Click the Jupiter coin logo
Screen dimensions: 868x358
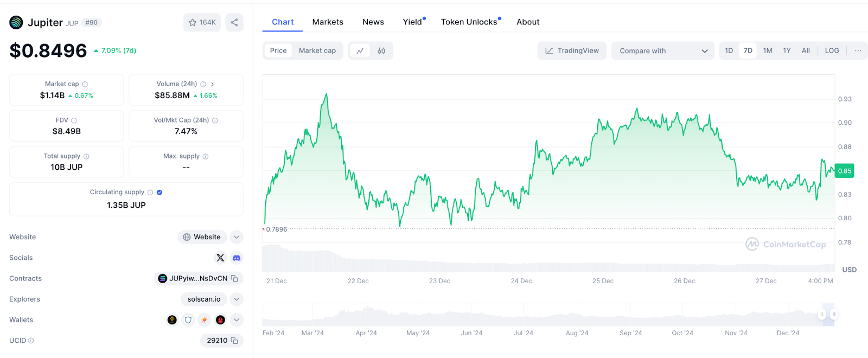coord(16,22)
